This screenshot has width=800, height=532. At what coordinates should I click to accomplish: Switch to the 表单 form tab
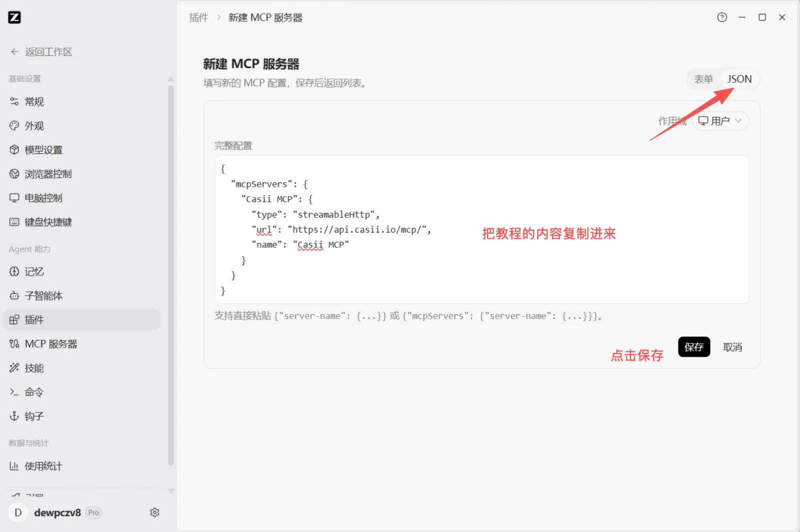(x=703, y=79)
